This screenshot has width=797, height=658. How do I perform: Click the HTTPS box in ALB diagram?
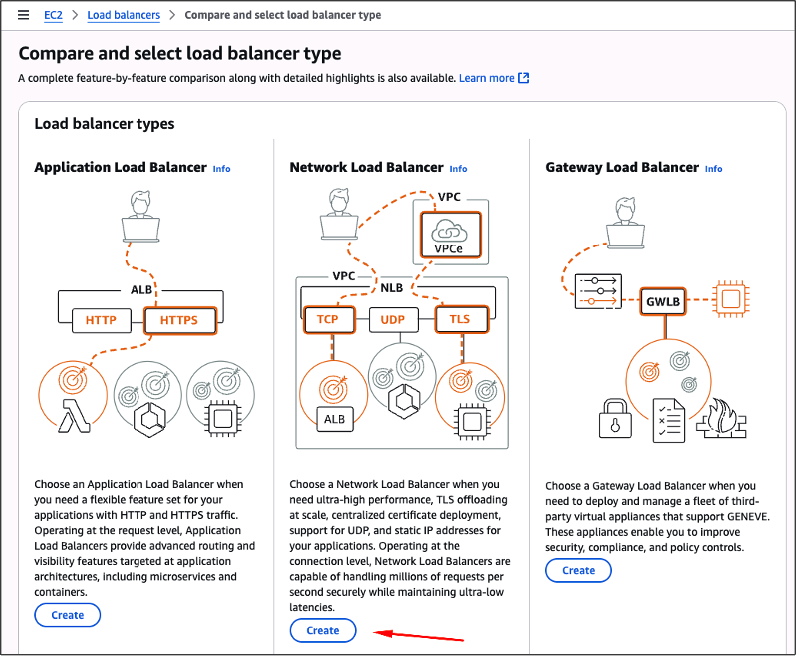[x=180, y=320]
